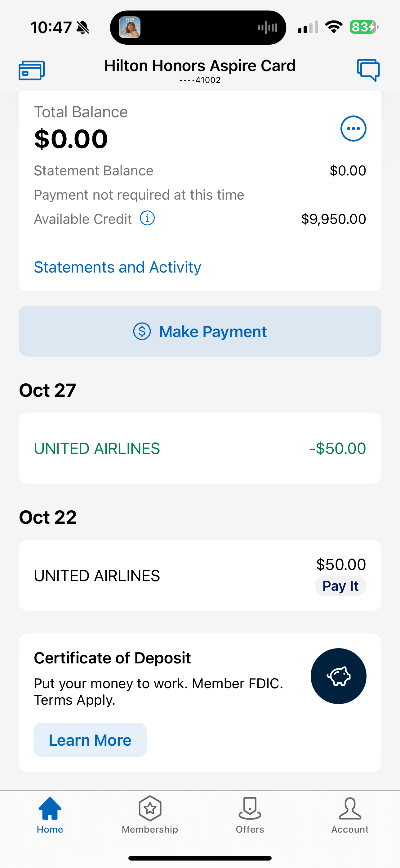Open the three-dot more options button
Screen dimensions: 400x868
tap(353, 129)
